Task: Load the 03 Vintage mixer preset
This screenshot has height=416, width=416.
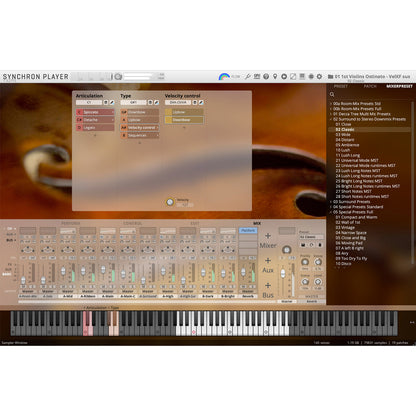Action: [x=345, y=227]
